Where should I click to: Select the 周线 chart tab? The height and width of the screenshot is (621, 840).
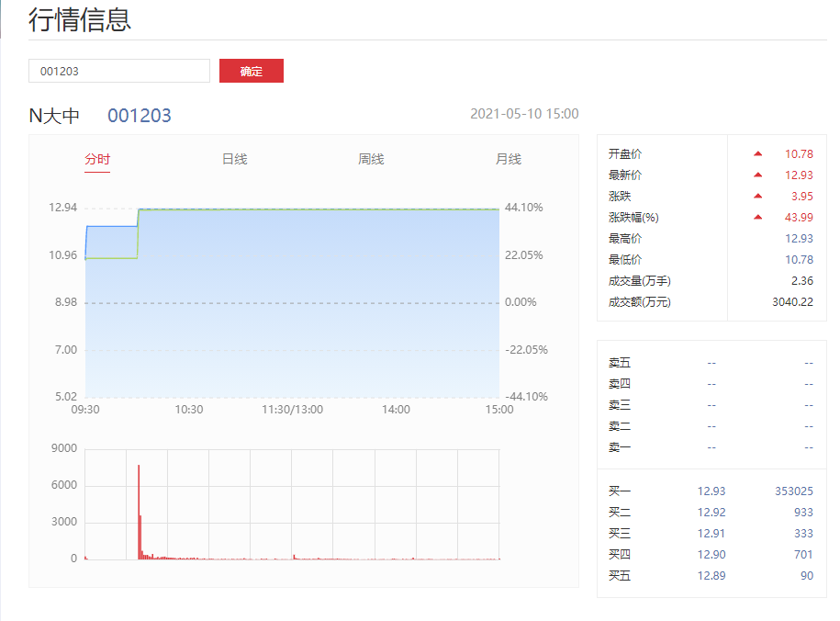pyautogui.click(x=371, y=159)
